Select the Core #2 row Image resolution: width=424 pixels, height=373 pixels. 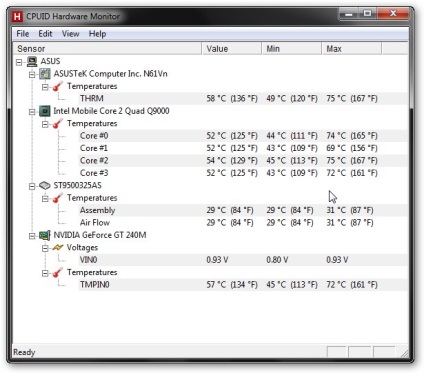(243, 161)
